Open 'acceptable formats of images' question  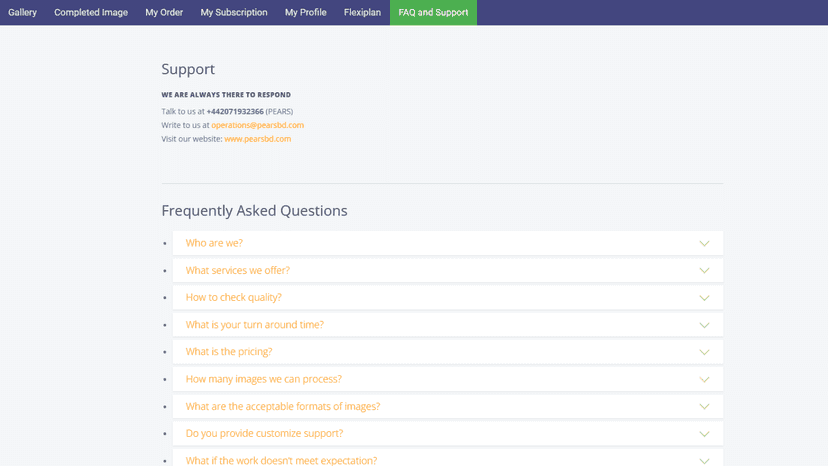coord(448,406)
